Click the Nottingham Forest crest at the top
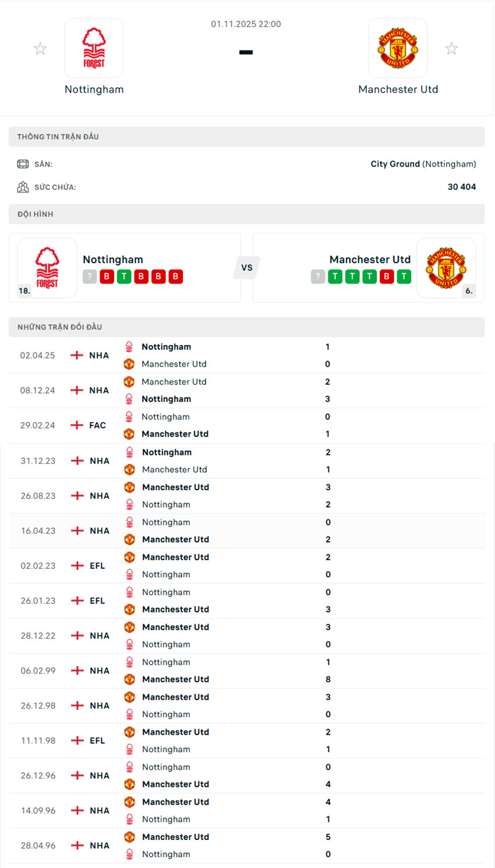Viewport: 495px width, 868px height. pos(94,48)
